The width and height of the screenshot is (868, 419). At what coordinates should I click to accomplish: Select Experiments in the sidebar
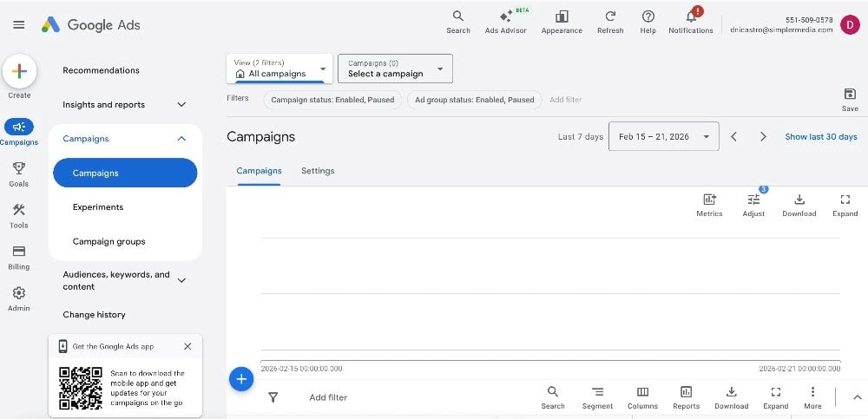(x=98, y=207)
